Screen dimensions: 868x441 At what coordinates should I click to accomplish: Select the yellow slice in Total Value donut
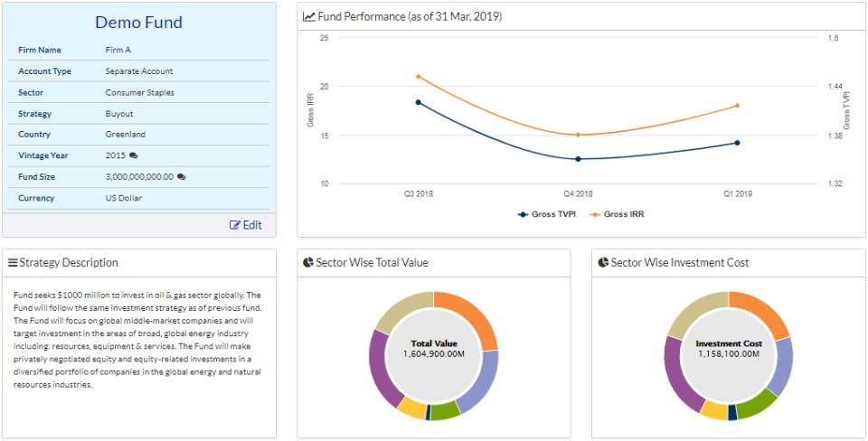click(412, 408)
